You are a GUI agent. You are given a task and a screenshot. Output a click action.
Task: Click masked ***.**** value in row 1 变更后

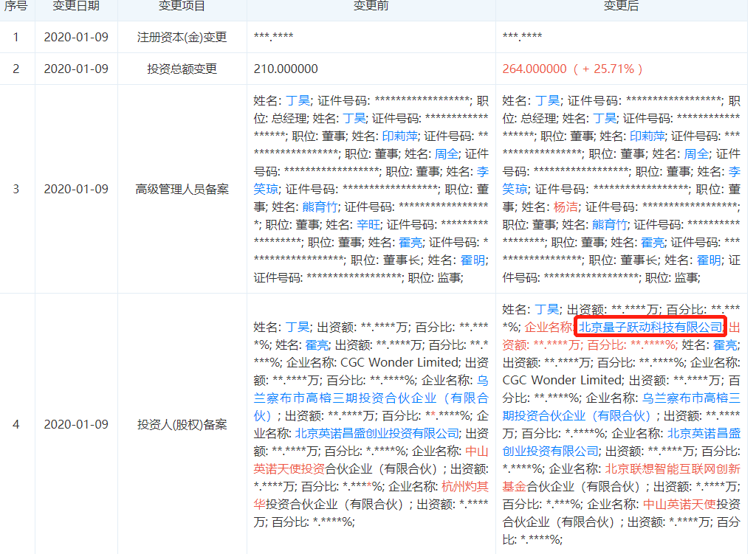tap(522, 36)
